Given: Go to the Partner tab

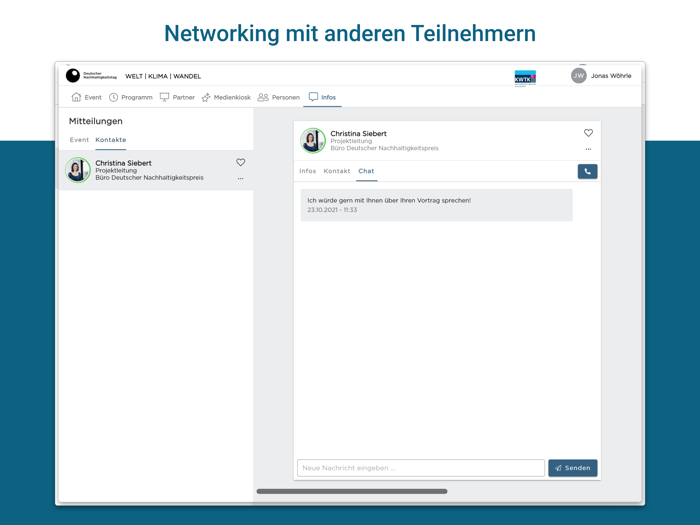Looking at the screenshot, I should click(177, 97).
